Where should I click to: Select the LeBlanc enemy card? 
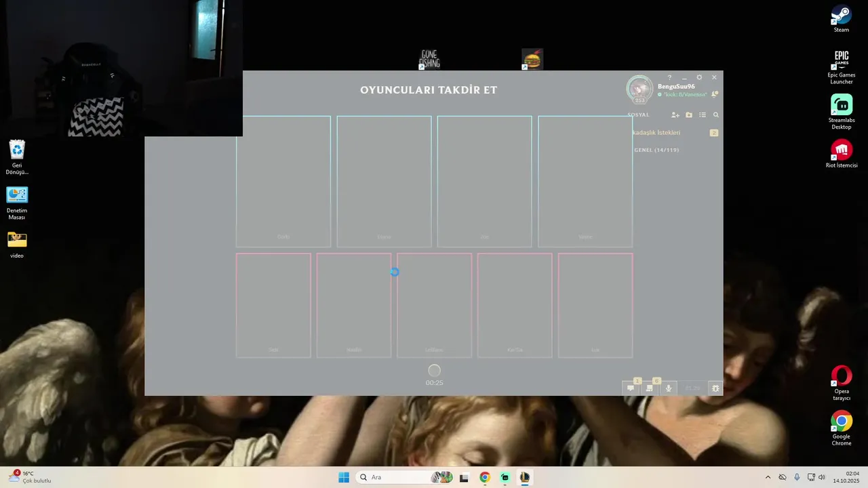click(434, 305)
